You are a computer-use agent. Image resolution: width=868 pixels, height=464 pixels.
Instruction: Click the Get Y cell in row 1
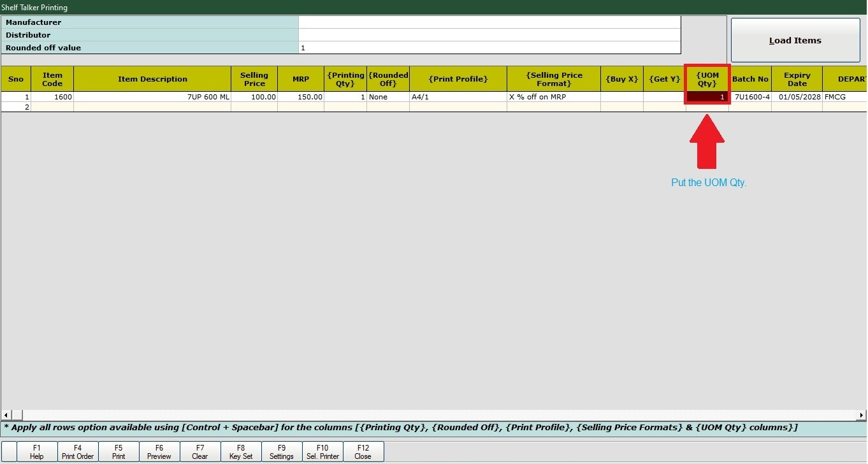pos(665,97)
